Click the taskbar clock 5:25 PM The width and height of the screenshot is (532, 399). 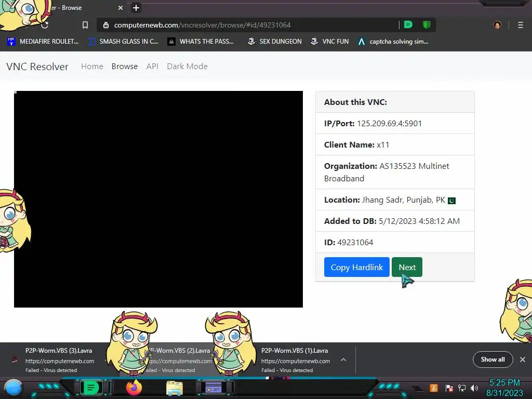[x=504, y=382]
